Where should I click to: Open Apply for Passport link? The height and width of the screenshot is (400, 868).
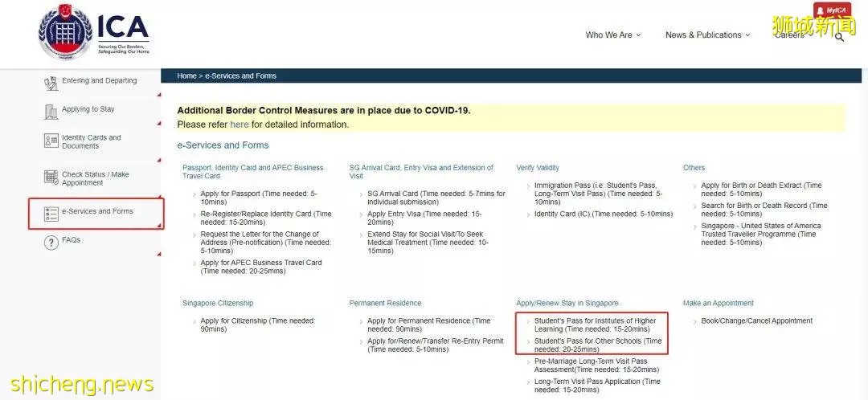coord(259,198)
